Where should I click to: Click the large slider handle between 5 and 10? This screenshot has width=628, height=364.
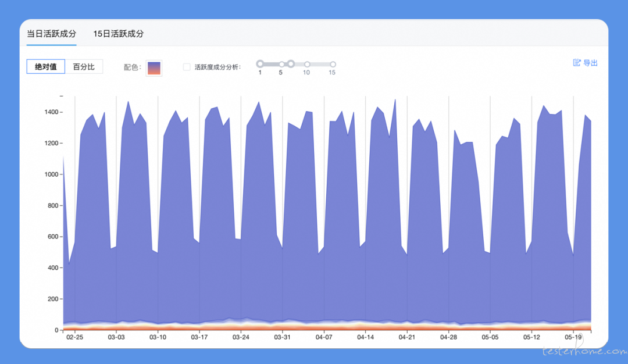291,63
